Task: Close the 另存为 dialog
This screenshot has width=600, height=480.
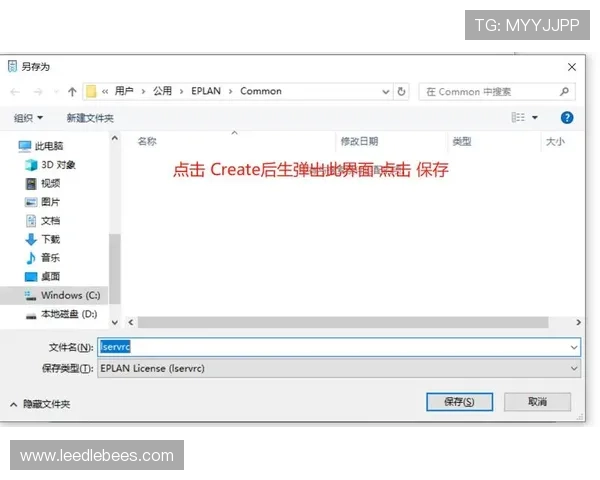Action: (572, 67)
